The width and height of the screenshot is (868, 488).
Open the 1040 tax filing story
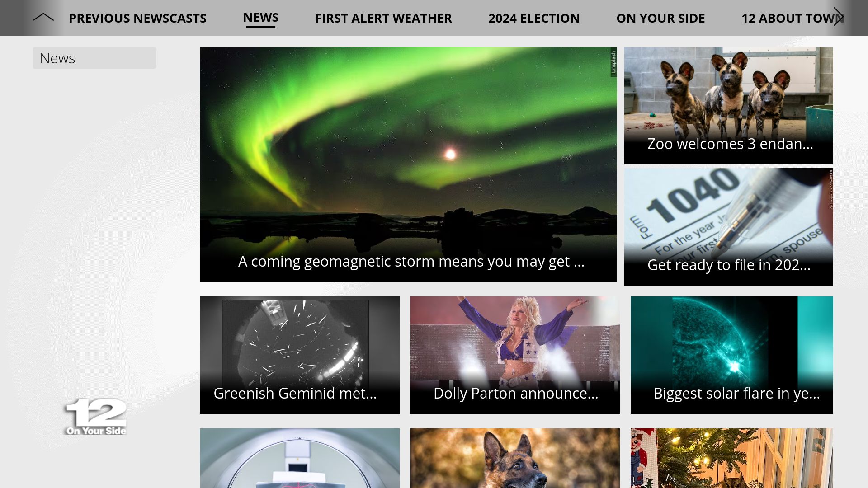click(x=729, y=227)
